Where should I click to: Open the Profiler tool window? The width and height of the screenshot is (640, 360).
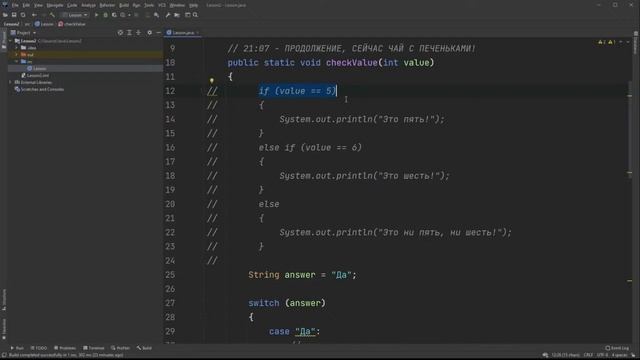click(x=120, y=348)
